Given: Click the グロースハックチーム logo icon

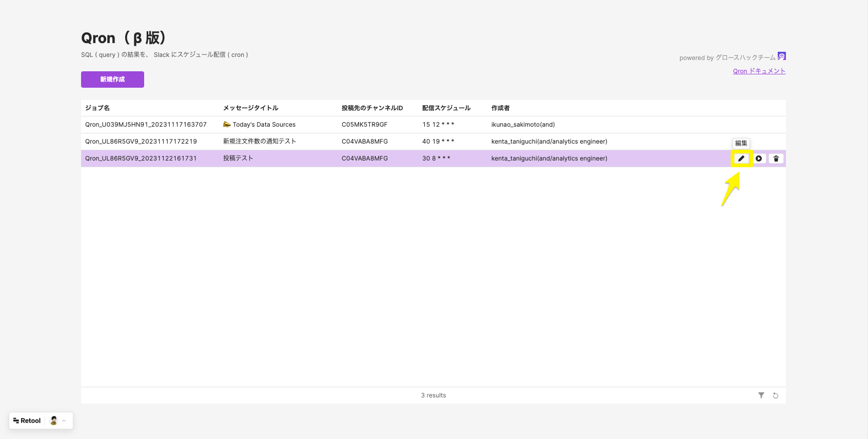Looking at the screenshot, I should point(781,56).
